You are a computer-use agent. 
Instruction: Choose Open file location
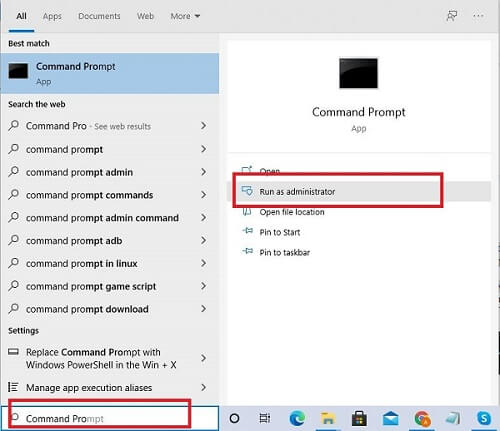pos(292,212)
